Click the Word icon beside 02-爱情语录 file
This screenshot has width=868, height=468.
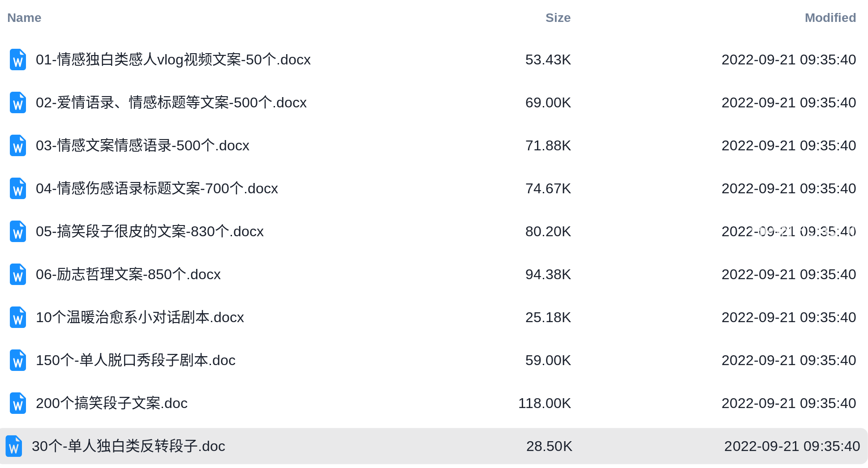pos(18,102)
